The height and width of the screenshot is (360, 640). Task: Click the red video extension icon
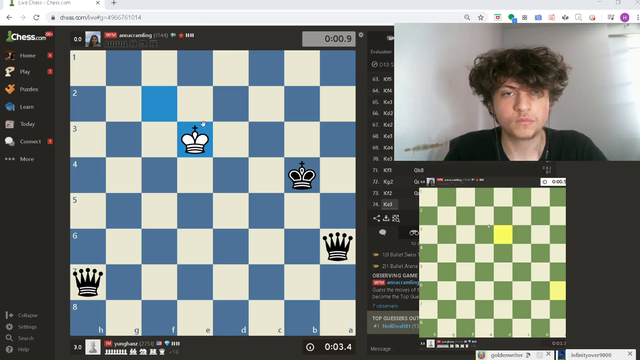pyautogui.click(x=498, y=18)
